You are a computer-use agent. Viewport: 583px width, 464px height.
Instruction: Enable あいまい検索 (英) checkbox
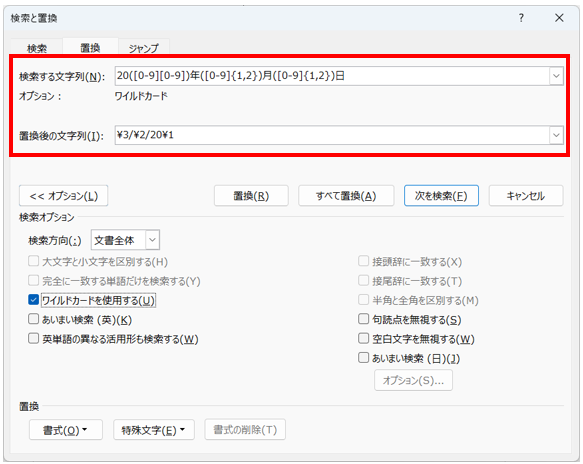pyautogui.click(x=33, y=319)
